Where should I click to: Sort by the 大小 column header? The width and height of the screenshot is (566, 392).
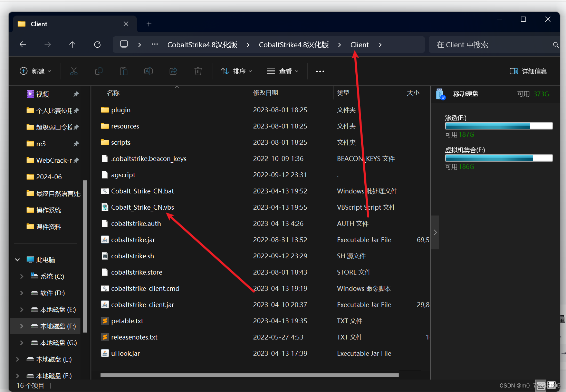413,93
